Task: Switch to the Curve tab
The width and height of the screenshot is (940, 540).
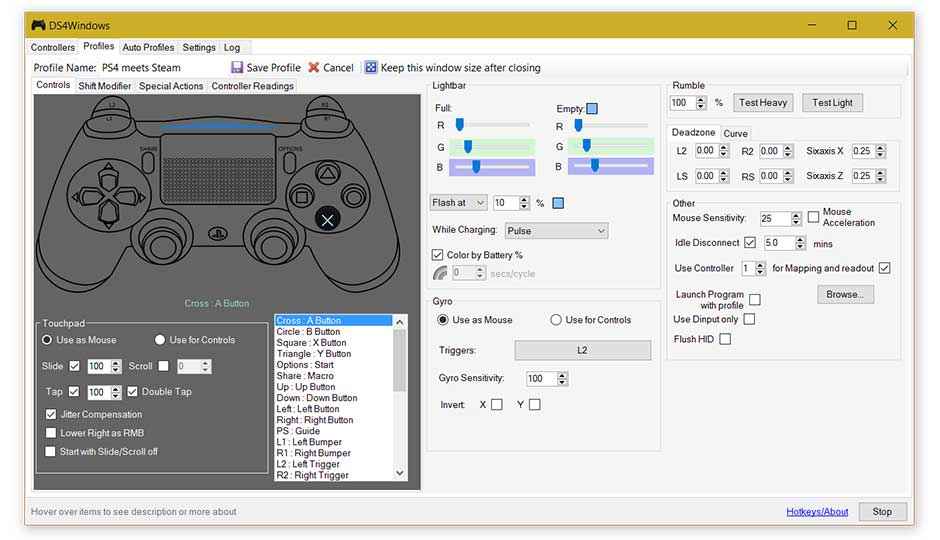Action: click(735, 133)
